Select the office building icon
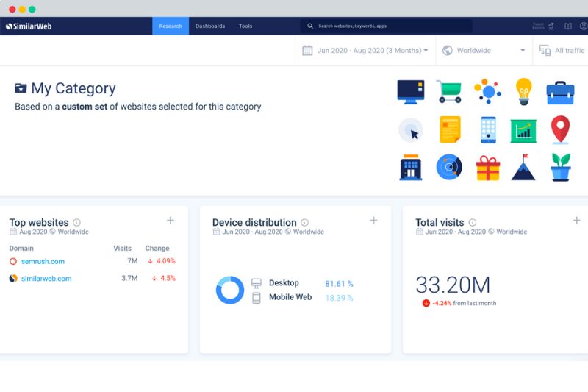Viewport: 588px width, 392px height. (x=411, y=167)
